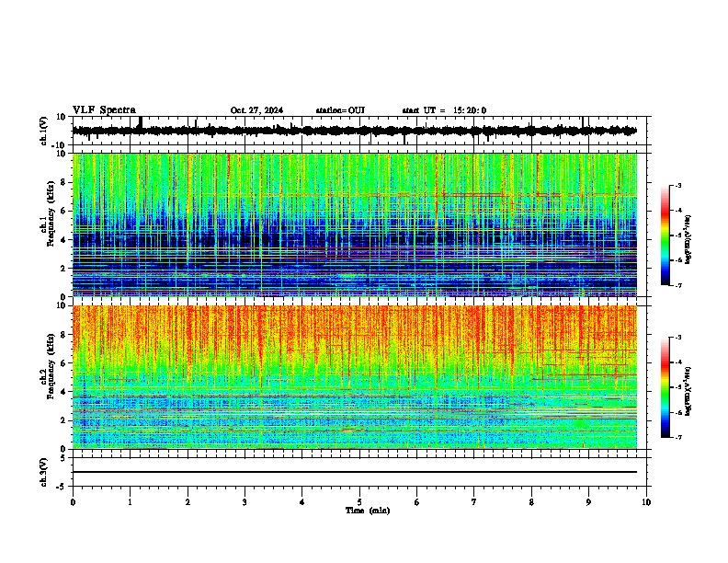728x563 pixels.
Task: Click the '6' kHz tick on ch.1 spectrogram
Action: pyautogui.click(x=64, y=211)
